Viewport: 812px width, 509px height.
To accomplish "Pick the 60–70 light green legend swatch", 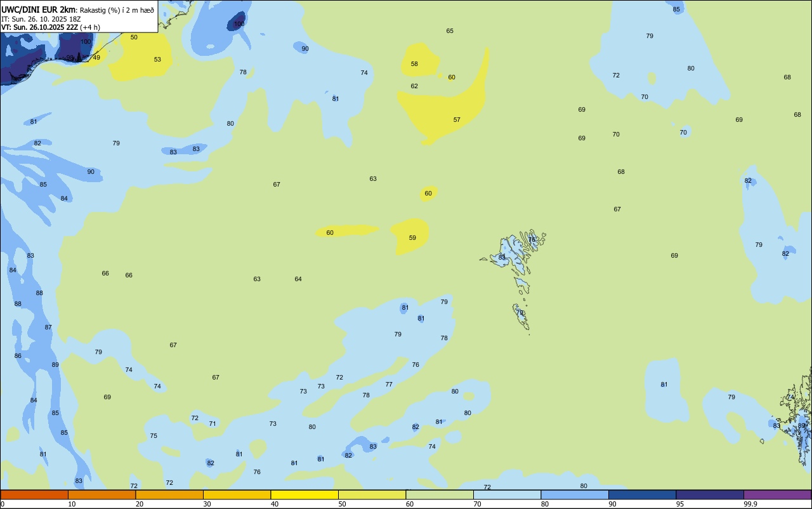I will point(440,494).
